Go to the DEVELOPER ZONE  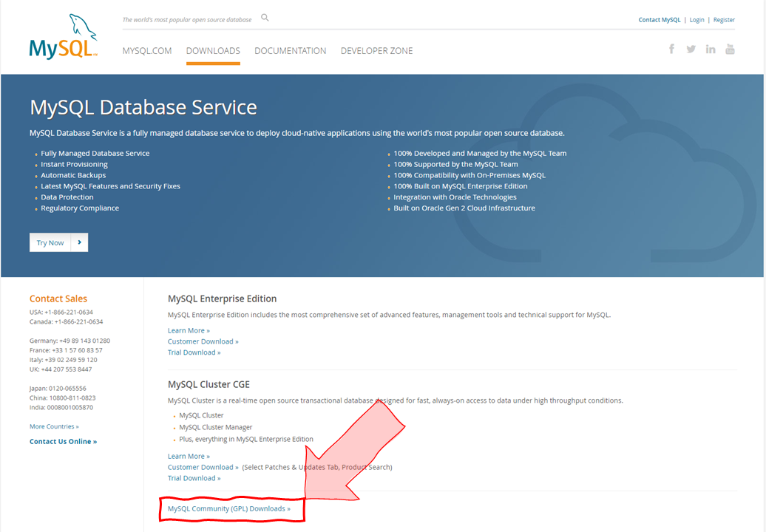376,50
